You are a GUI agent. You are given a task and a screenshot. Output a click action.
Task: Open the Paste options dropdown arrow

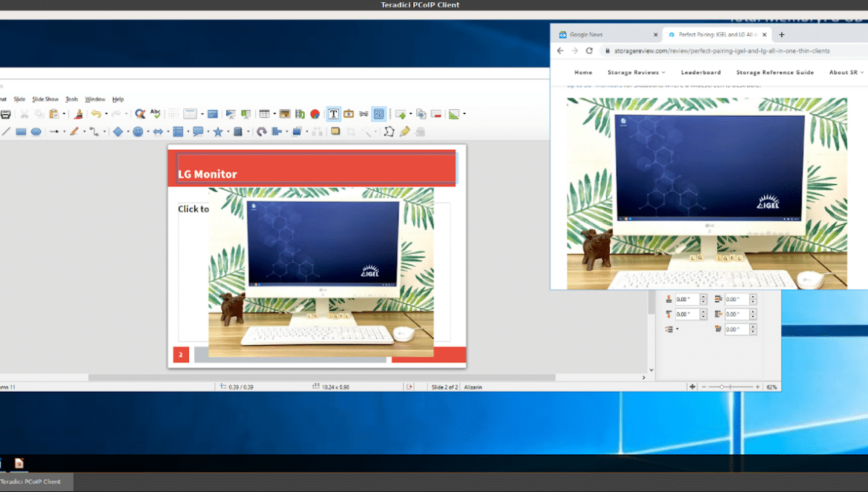[x=64, y=114]
